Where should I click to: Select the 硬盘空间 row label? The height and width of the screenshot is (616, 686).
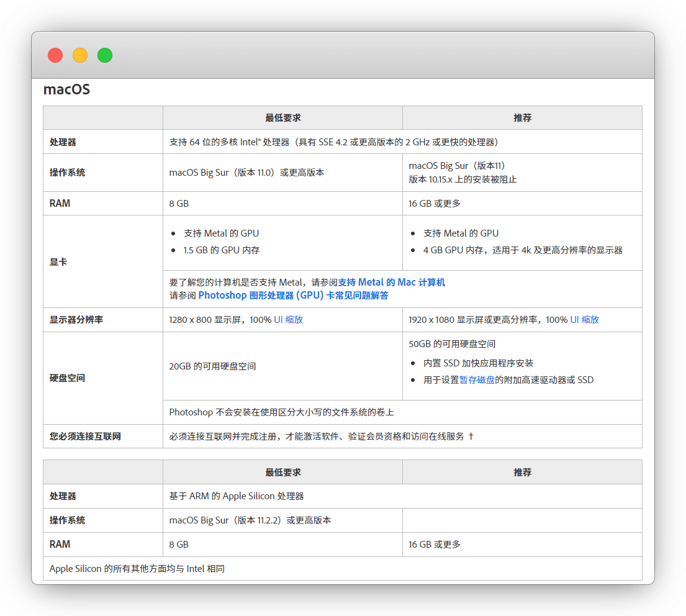[x=67, y=378]
